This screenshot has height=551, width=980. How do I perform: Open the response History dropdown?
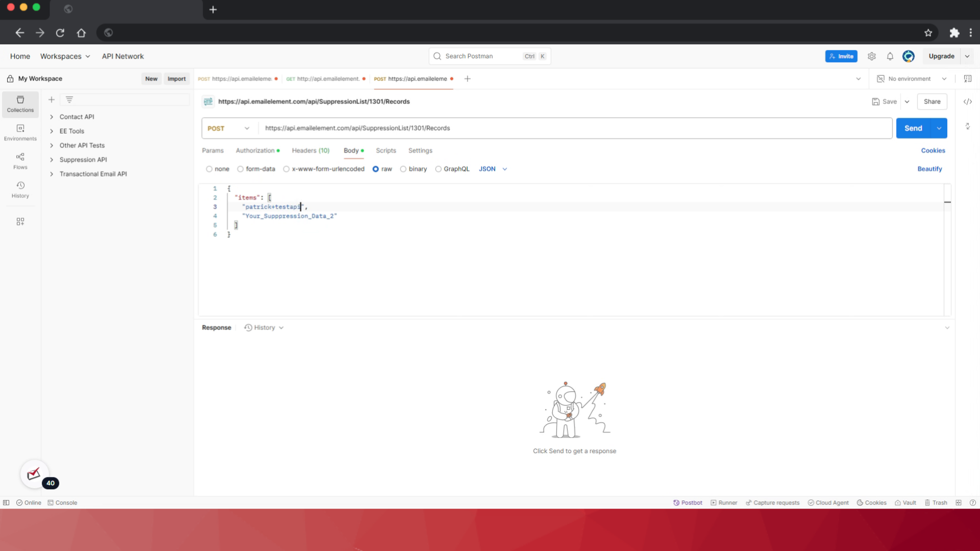pyautogui.click(x=264, y=328)
